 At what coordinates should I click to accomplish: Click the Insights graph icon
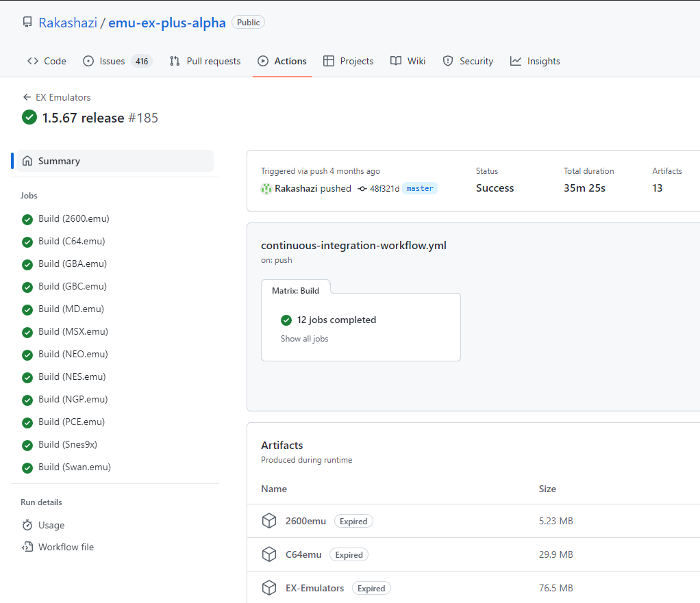pos(516,61)
